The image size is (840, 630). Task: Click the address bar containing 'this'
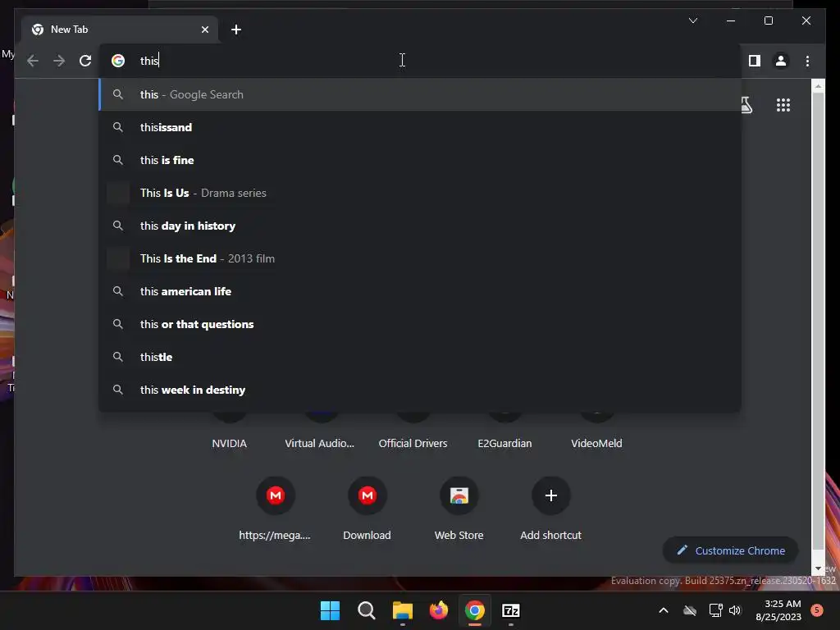[x=420, y=61]
